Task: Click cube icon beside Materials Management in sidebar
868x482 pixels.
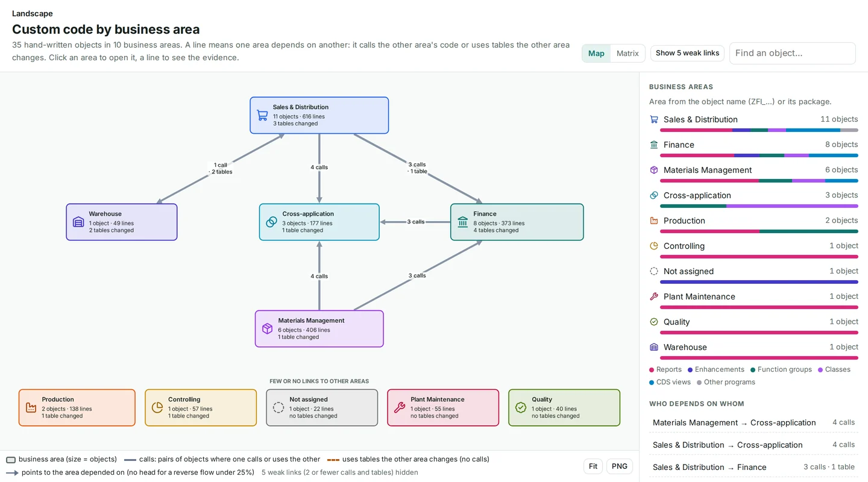Action: click(x=654, y=170)
